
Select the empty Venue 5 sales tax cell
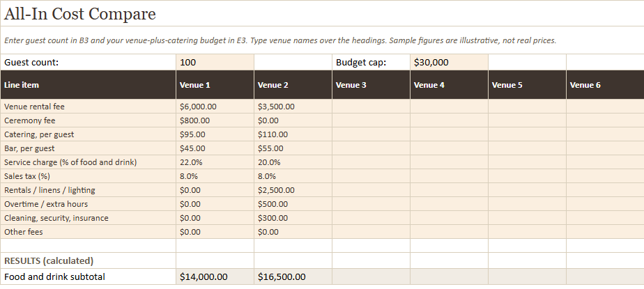click(527, 176)
